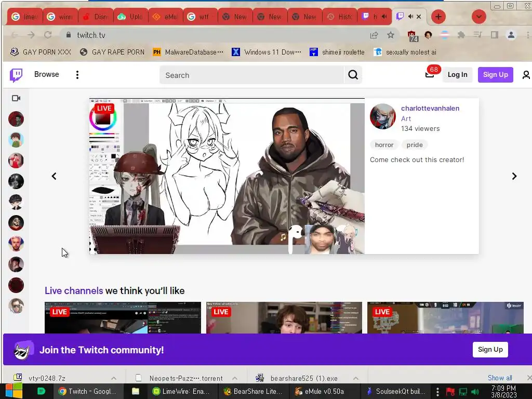Advance the carousel with the right arrow
532x399 pixels.
(x=514, y=176)
